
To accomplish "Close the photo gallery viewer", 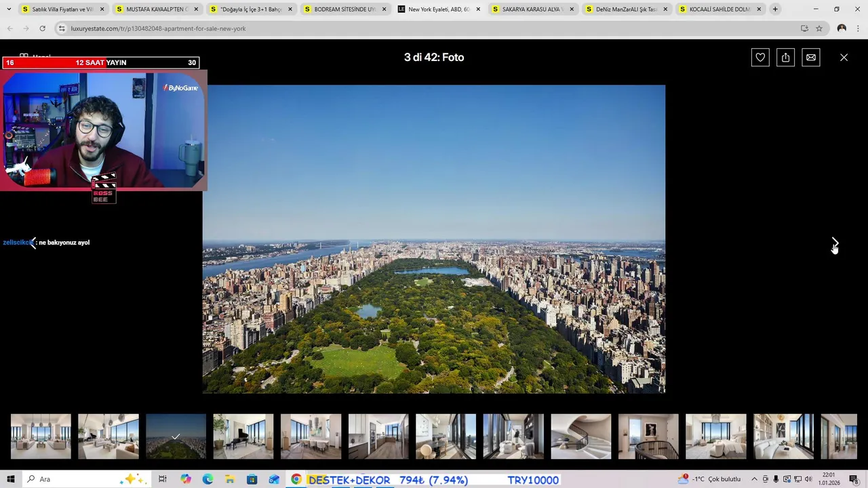I will (844, 58).
